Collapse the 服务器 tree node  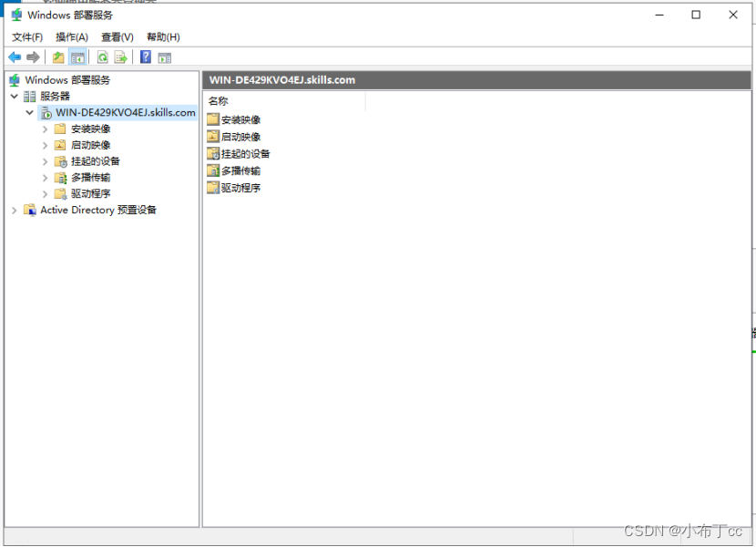[x=15, y=97]
